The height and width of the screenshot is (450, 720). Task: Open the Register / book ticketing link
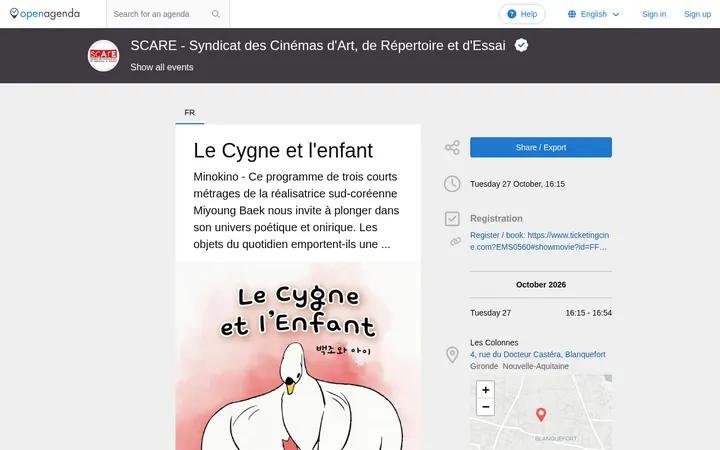coord(540,241)
